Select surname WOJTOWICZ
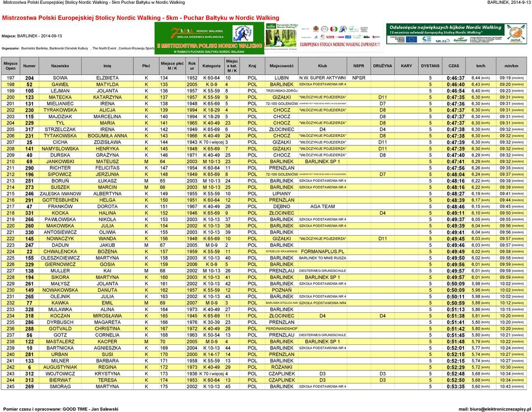This screenshot has width=532, height=412. pyautogui.click(x=60, y=374)
